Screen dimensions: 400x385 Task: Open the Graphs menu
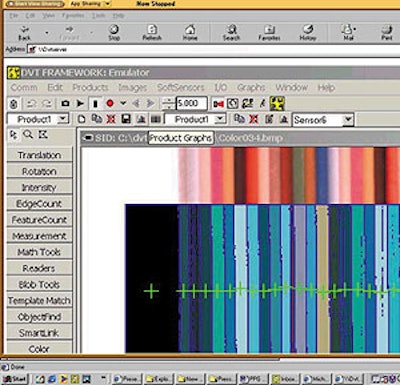251,88
